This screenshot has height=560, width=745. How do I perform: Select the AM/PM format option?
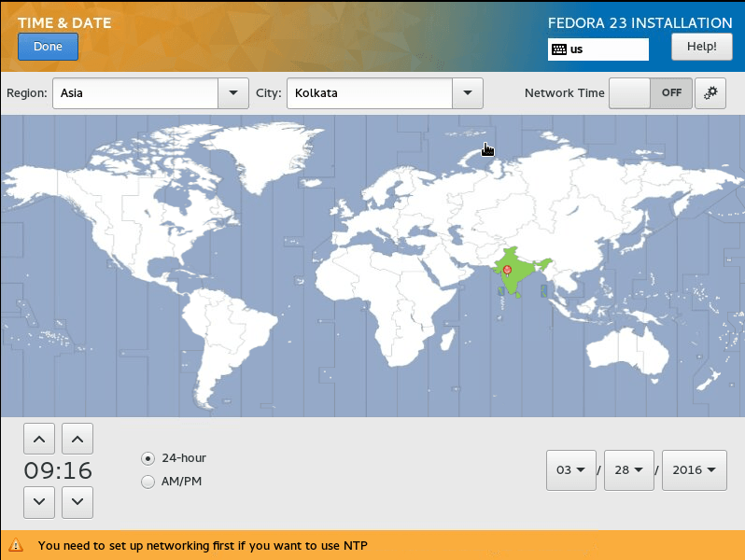[x=172, y=482]
